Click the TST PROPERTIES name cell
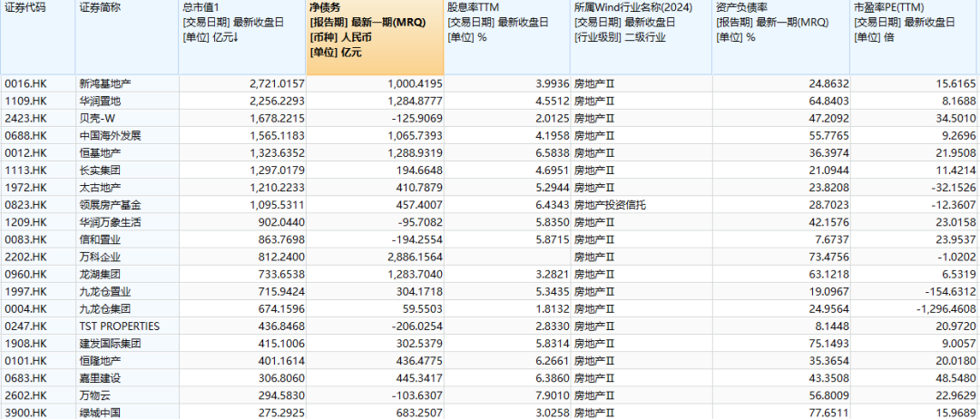The height and width of the screenshot is (419, 980). tap(120, 326)
